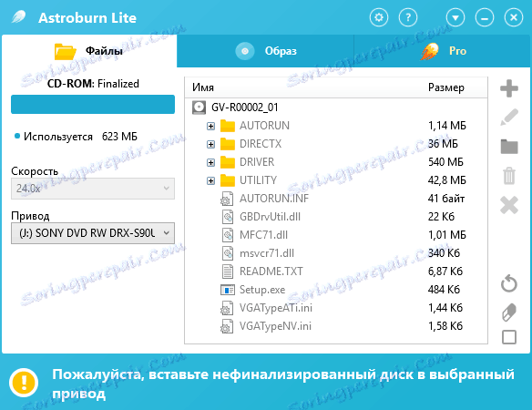Open the Скорость 24.0x dropdown

(93, 189)
